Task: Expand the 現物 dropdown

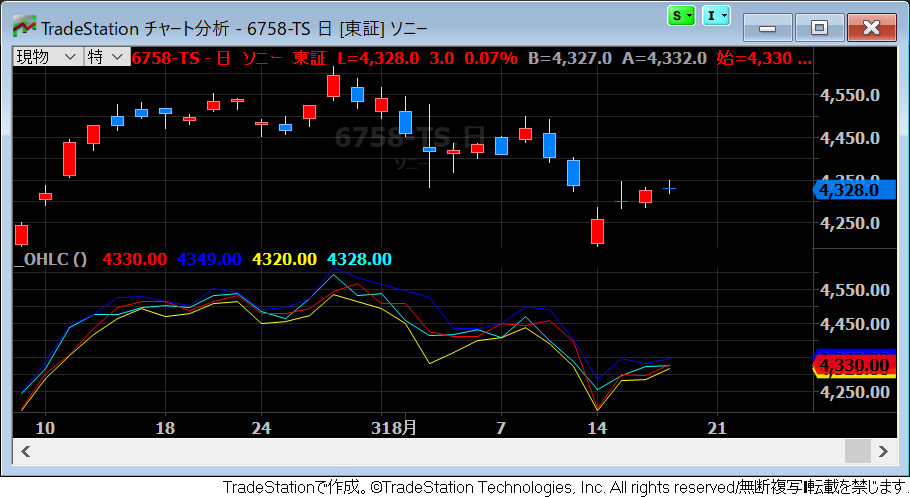Action: [x=47, y=57]
